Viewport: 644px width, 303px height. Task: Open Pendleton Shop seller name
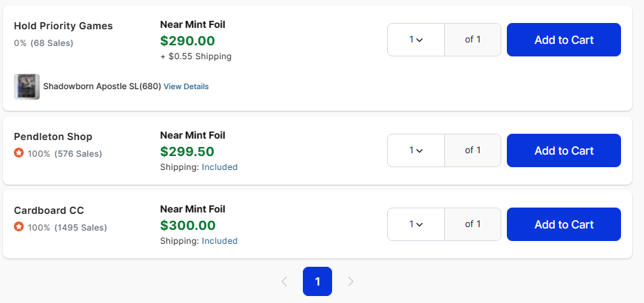click(53, 137)
